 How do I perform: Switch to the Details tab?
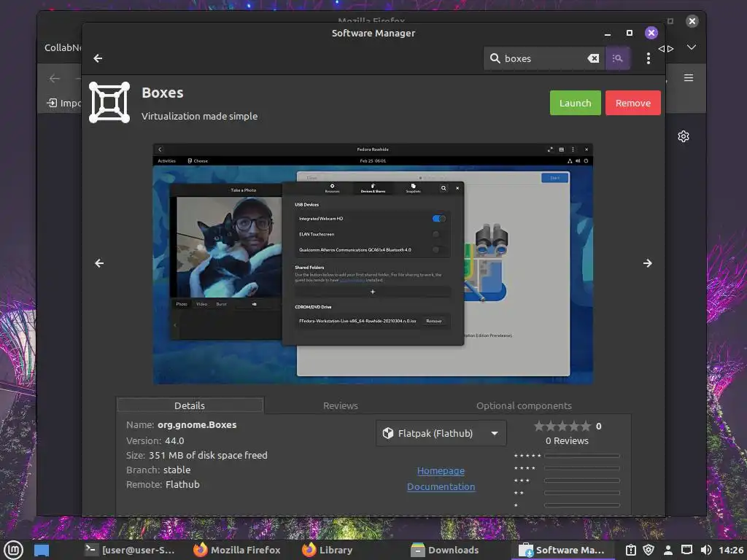[x=190, y=405]
